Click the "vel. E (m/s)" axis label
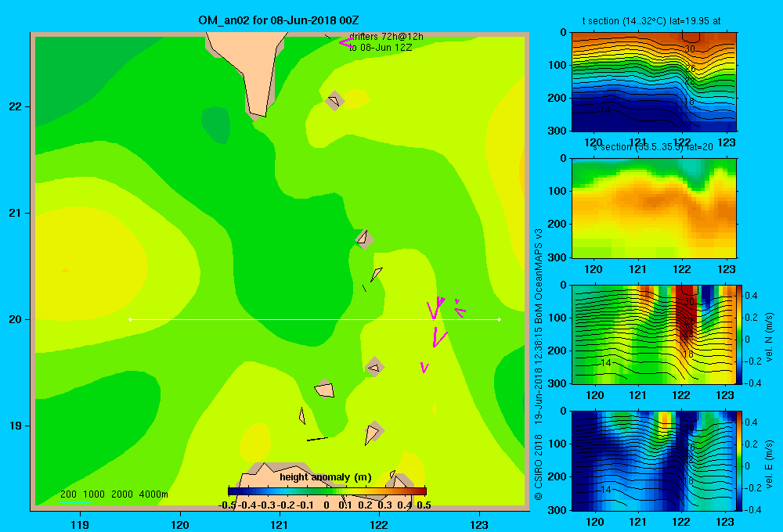 tap(769, 464)
